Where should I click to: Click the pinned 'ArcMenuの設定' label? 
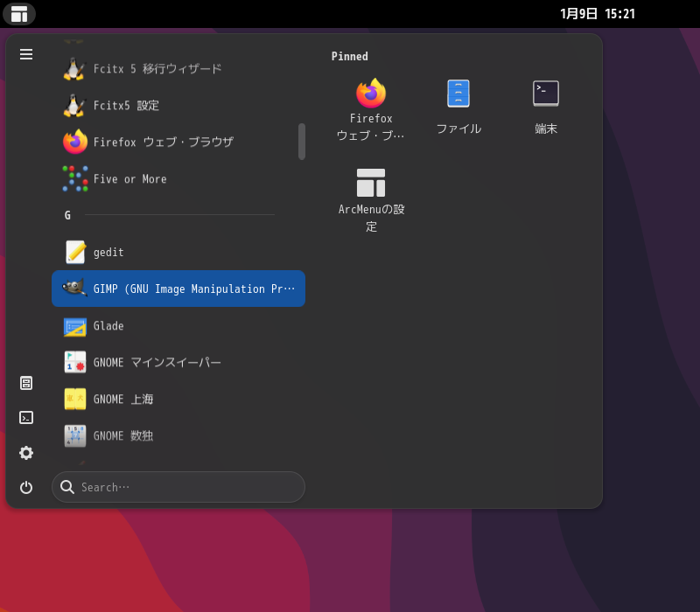(x=371, y=218)
